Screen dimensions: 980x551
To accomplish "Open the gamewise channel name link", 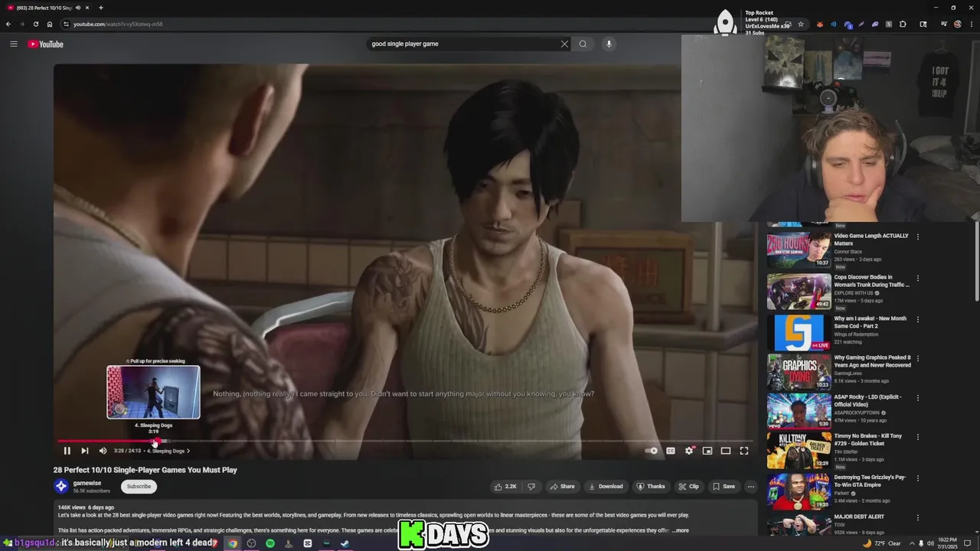I will (87, 483).
